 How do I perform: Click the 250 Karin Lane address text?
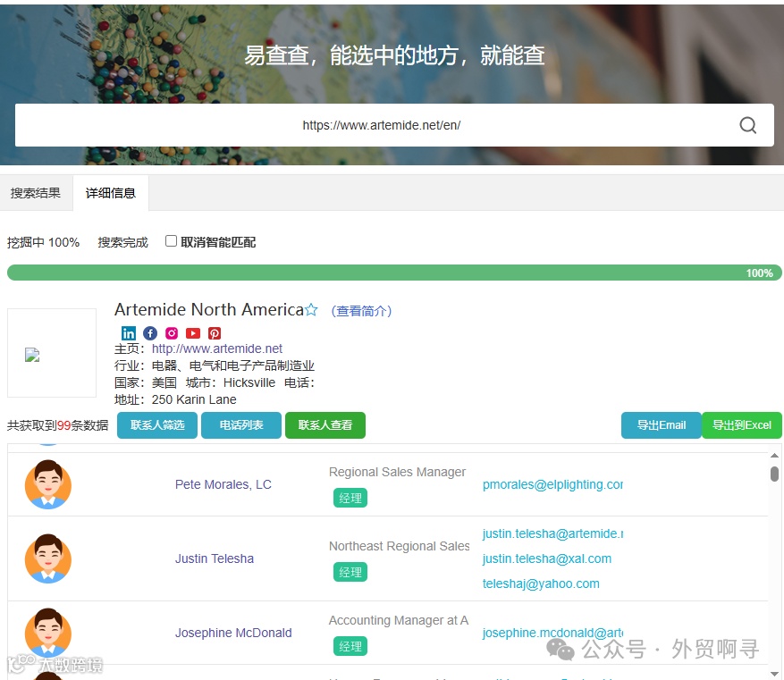pyautogui.click(x=194, y=399)
